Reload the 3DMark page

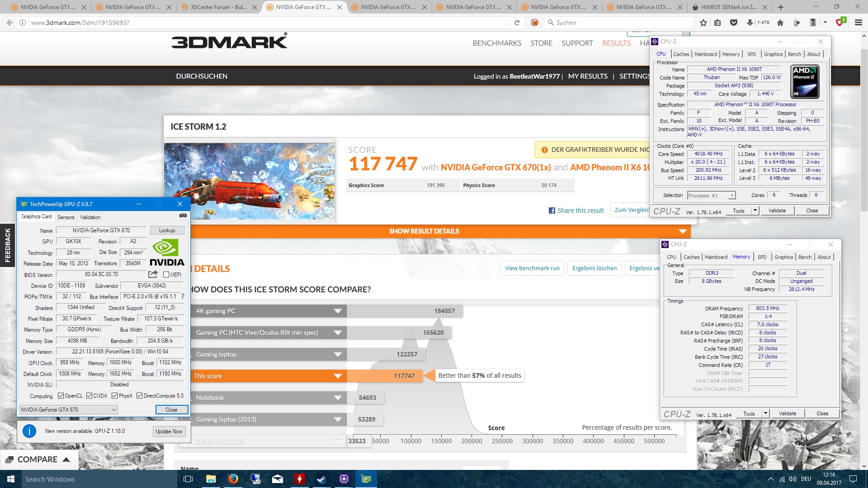[517, 23]
